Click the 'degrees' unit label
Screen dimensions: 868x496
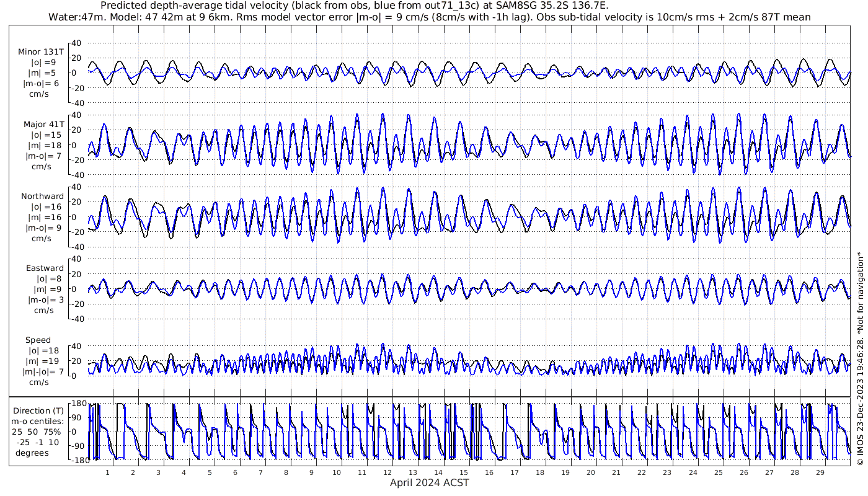tap(32, 453)
